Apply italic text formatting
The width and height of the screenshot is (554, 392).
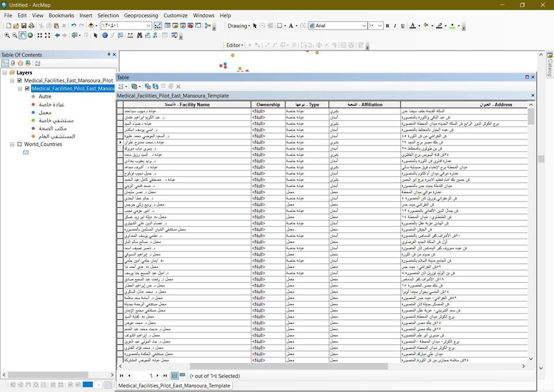coord(395,26)
